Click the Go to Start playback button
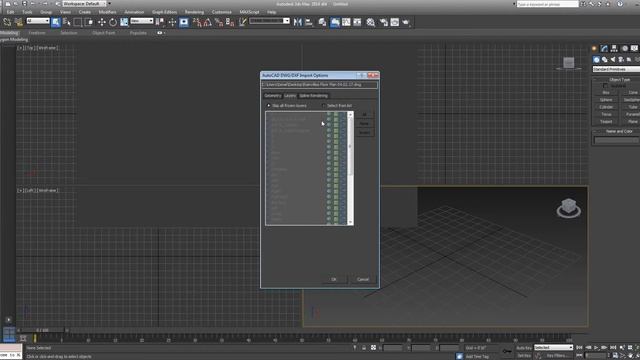The height and width of the screenshot is (360, 640). (x=579, y=348)
